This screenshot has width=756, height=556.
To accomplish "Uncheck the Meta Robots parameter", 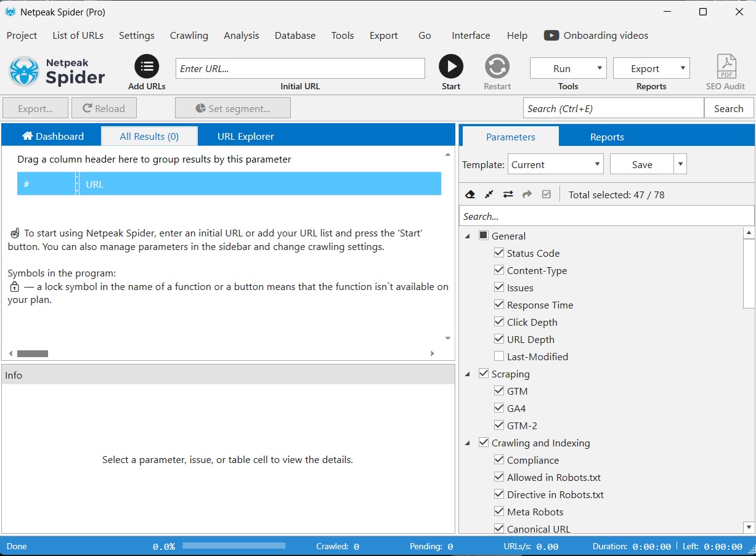I will (500, 512).
